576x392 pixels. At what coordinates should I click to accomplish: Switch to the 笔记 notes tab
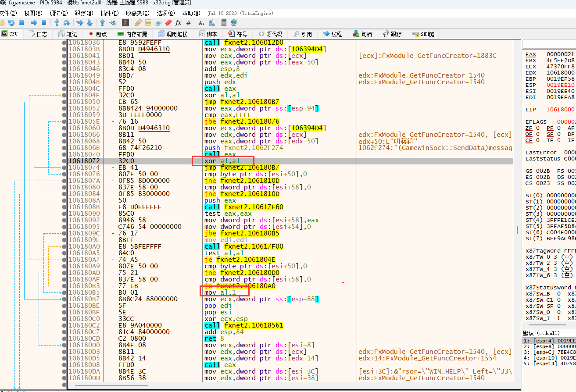67,34
